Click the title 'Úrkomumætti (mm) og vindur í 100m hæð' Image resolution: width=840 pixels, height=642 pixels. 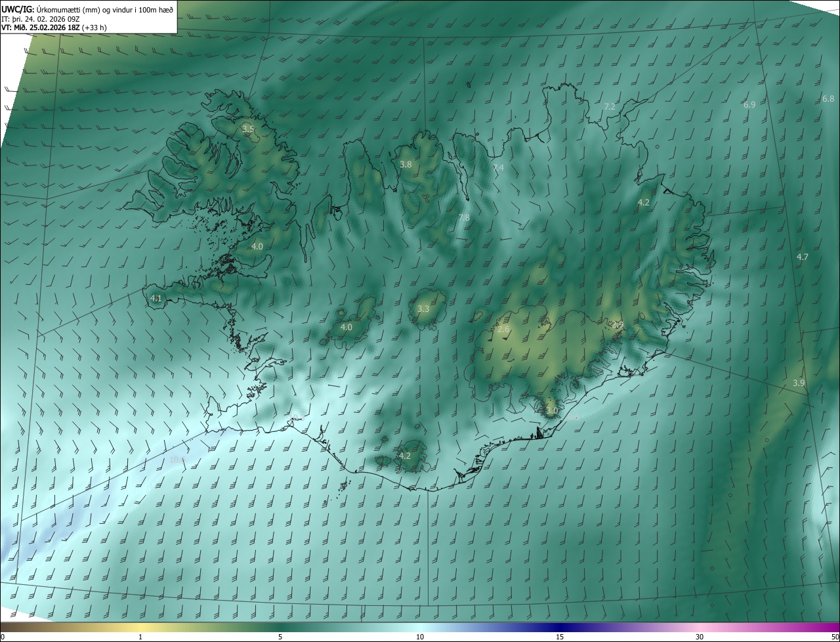[105, 9]
